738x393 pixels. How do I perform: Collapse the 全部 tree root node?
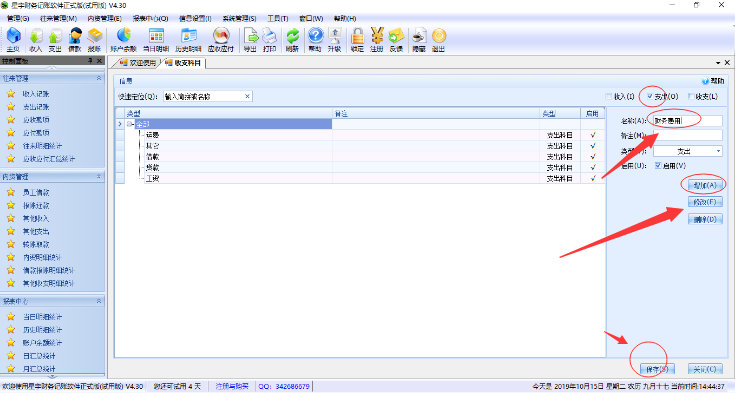click(x=129, y=124)
